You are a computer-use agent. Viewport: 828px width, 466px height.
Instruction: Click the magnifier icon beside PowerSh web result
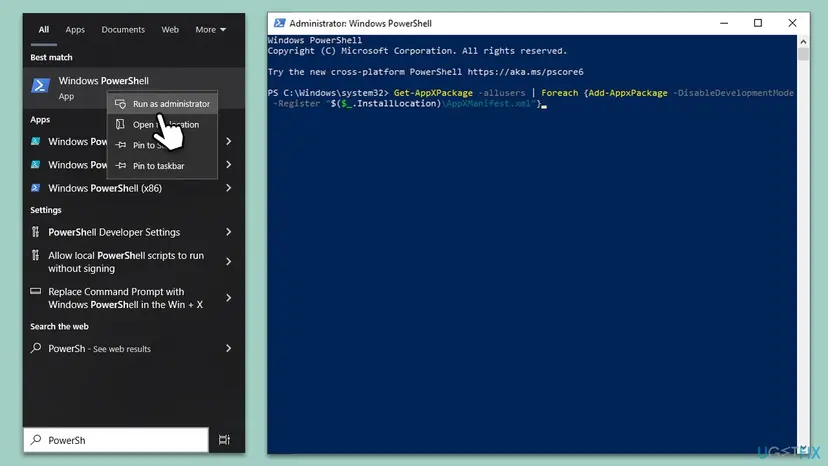click(x=36, y=348)
